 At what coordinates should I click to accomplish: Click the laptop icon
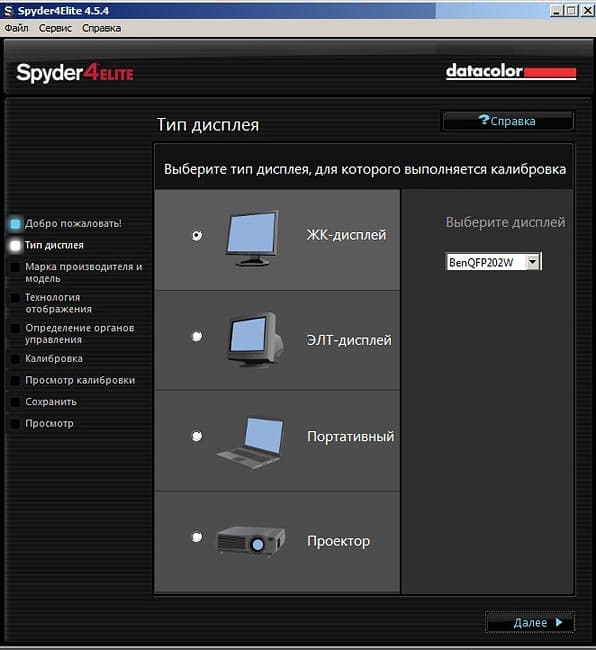click(x=250, y=443)
